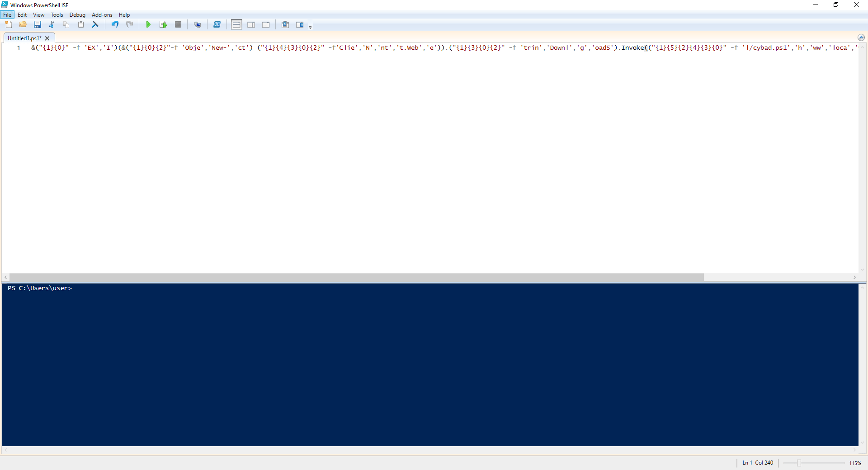Minimize the PowerShell ISE window

tap(816, 5)
